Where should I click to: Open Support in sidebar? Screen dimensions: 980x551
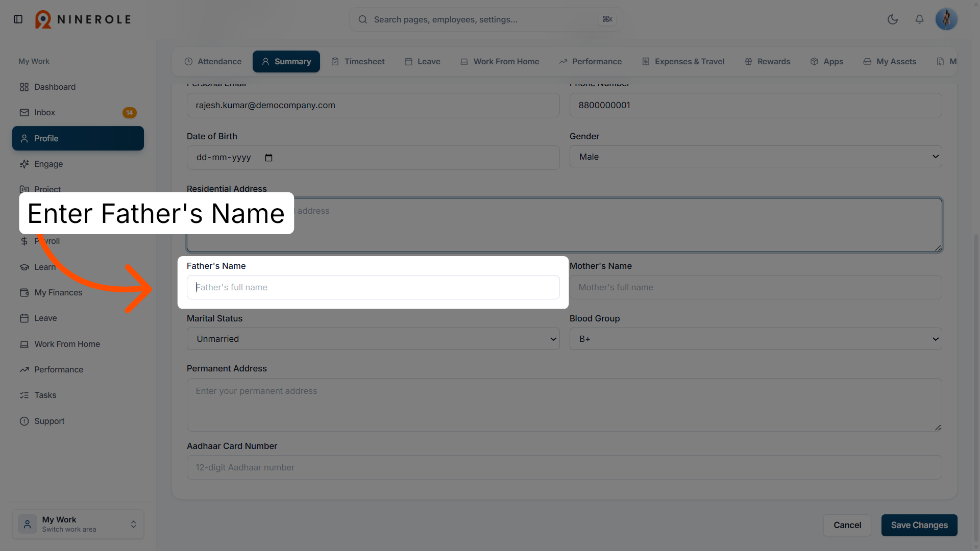point(78,421)
